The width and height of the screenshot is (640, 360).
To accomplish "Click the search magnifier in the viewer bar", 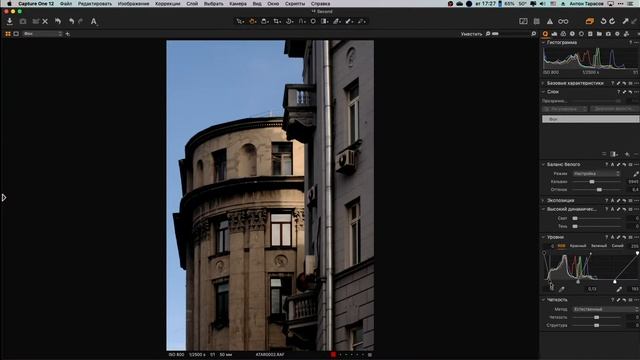I will [533, 34].
